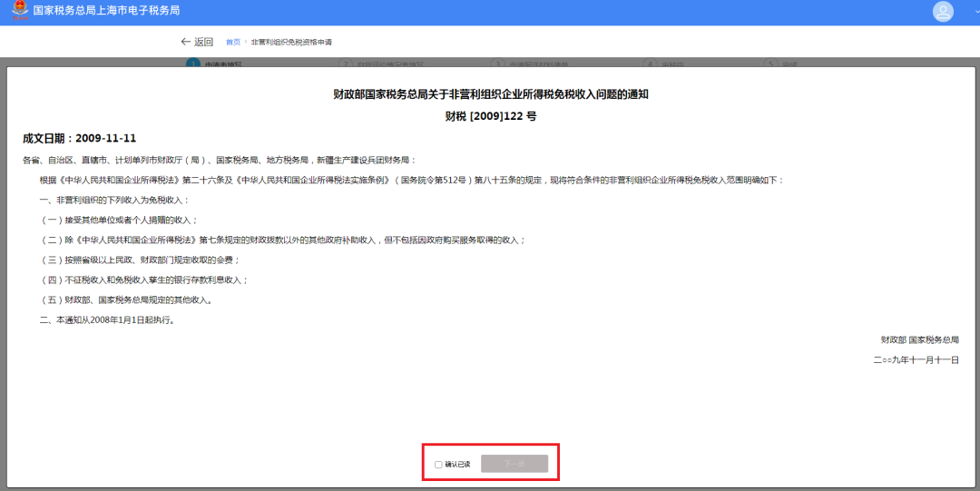The width and height of the screenshot is (980, 491).
Task: Tick the 确认已读 checkbox
Action: [438, 465]
